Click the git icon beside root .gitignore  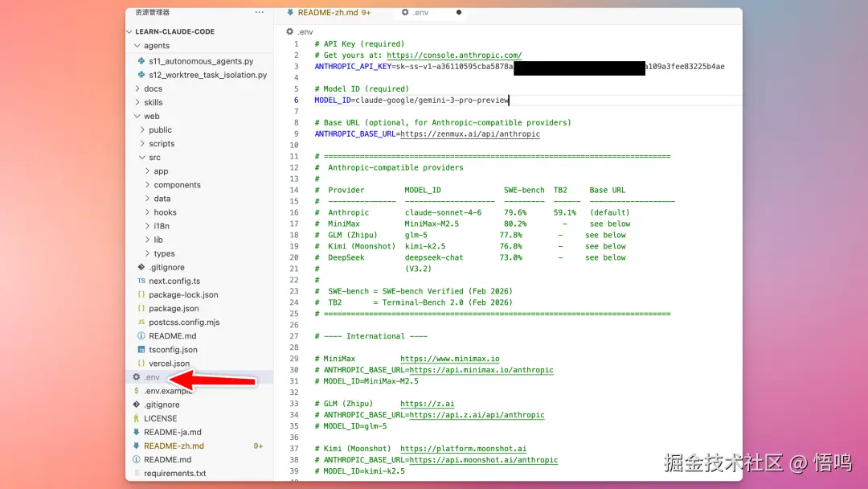pos(136,405)
